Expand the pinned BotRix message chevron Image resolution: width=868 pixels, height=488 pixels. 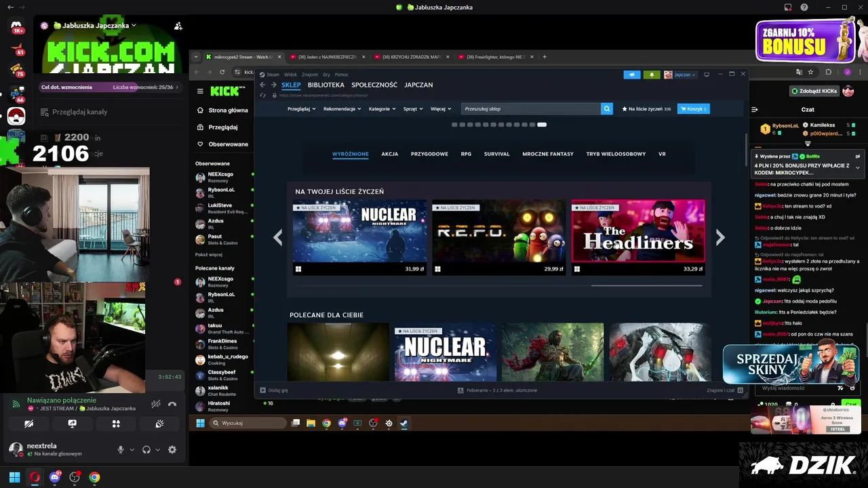pos(858,167)
